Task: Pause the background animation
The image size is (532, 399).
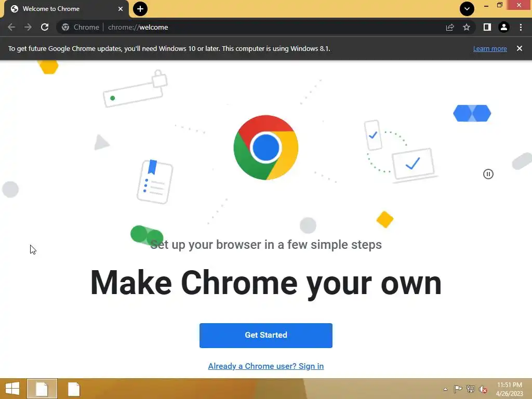Action: pyautogui.click(x=488, y=174)
